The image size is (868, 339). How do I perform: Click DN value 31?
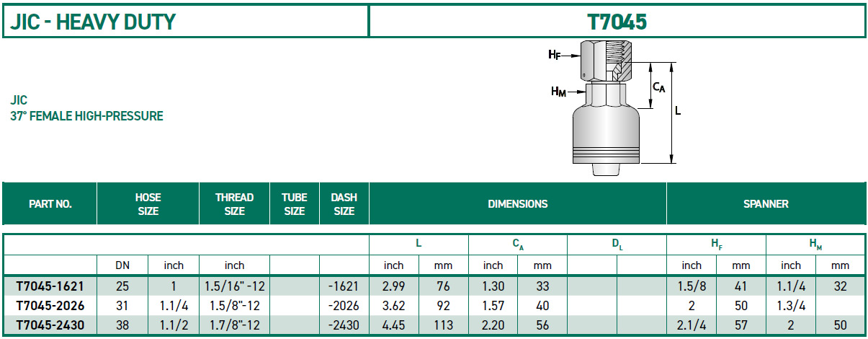122,305
